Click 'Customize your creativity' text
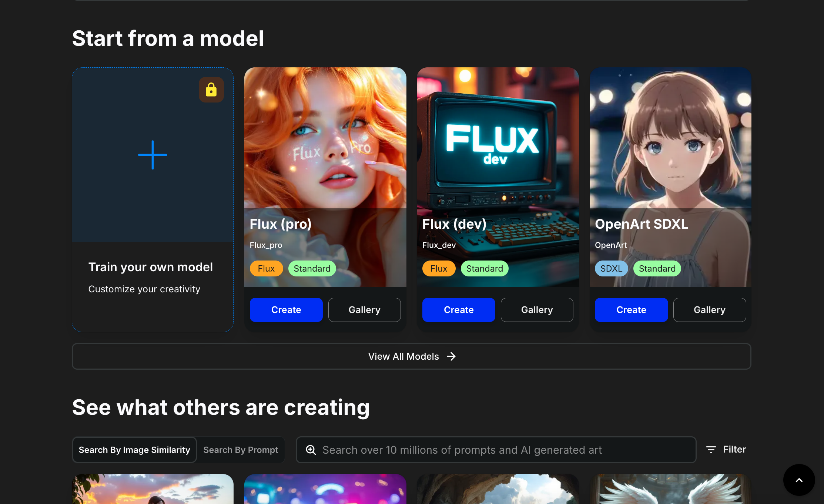824x504 pixels. pos(144,289)
